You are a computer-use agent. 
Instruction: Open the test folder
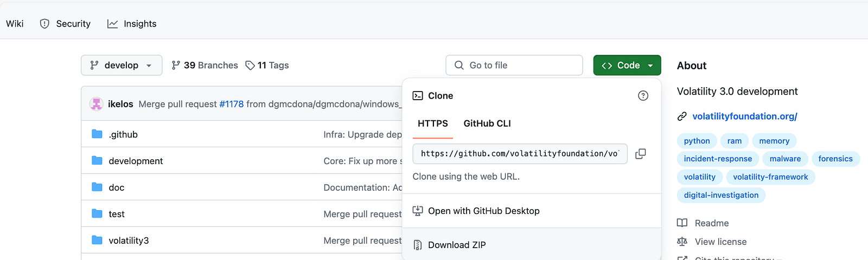(117, 214)
